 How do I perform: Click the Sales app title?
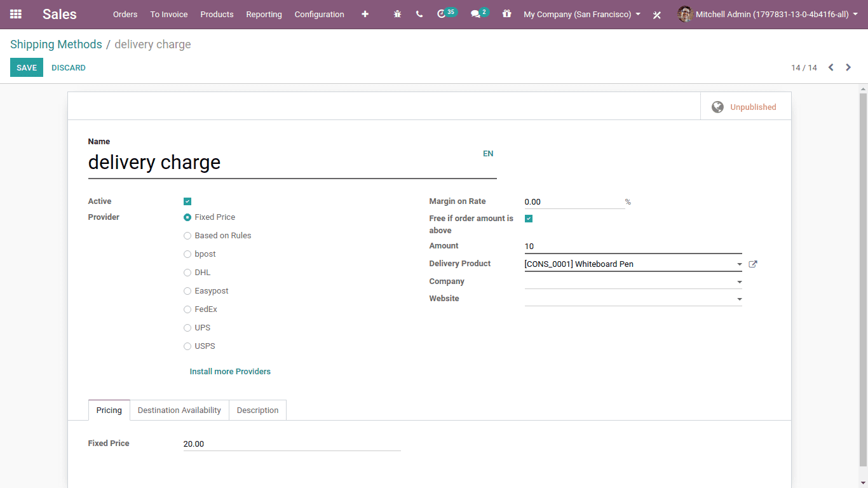pos(60,14)
